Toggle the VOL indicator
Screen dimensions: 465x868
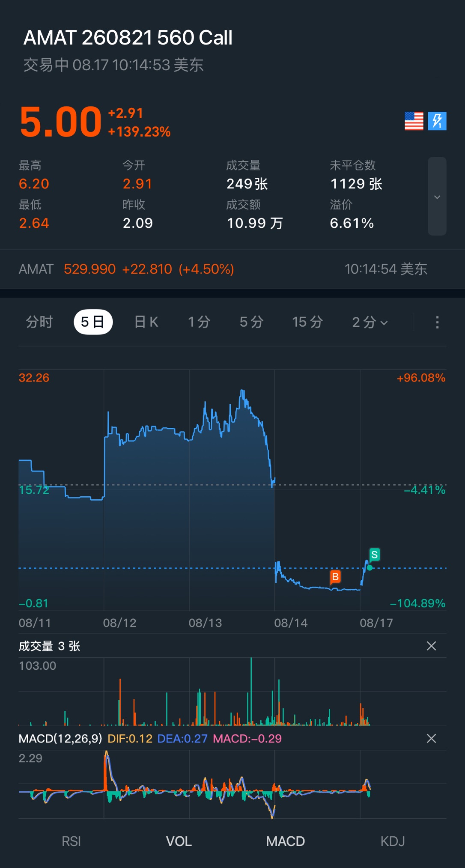coord(179,841)
